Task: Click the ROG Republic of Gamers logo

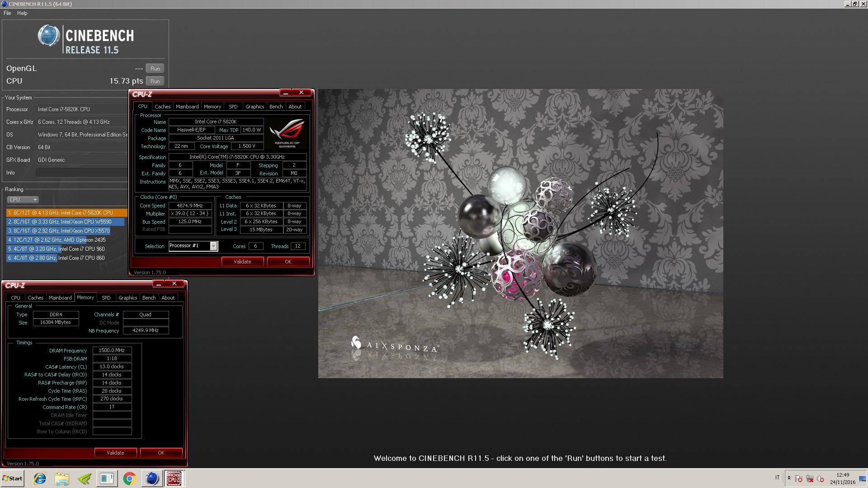Action: click(x=287, y=133)
